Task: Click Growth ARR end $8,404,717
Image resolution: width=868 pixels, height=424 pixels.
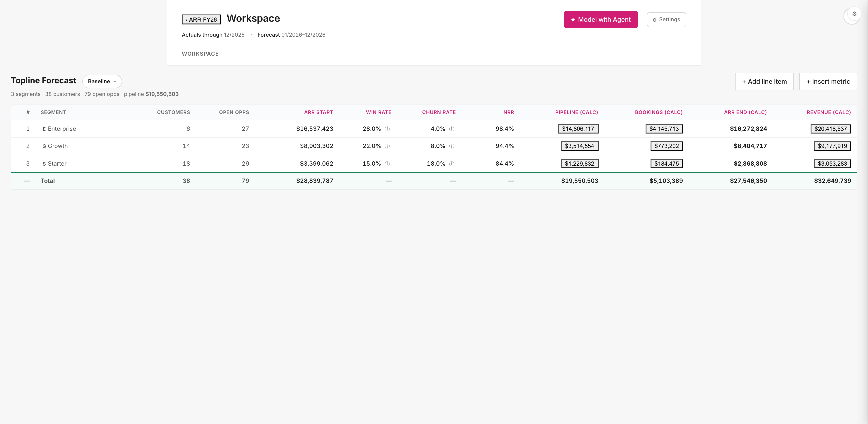Action: pyautogui.click(x=750, y=146)
